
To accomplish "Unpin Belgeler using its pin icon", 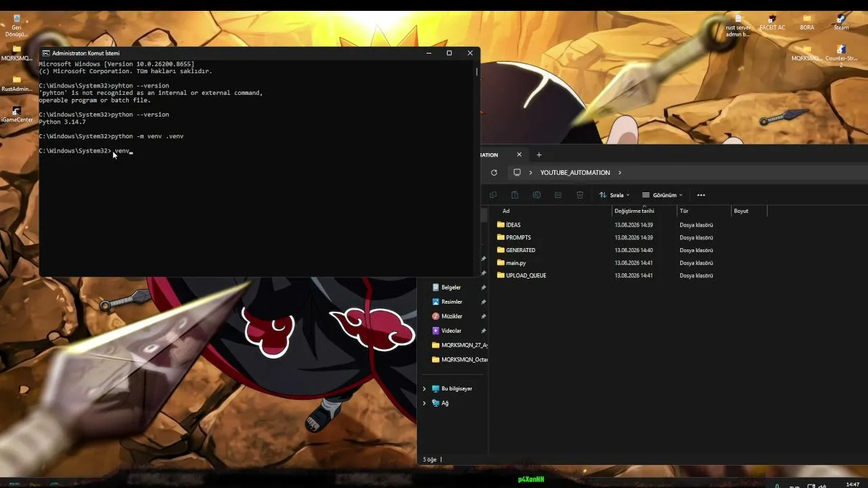I will point(484,287).
